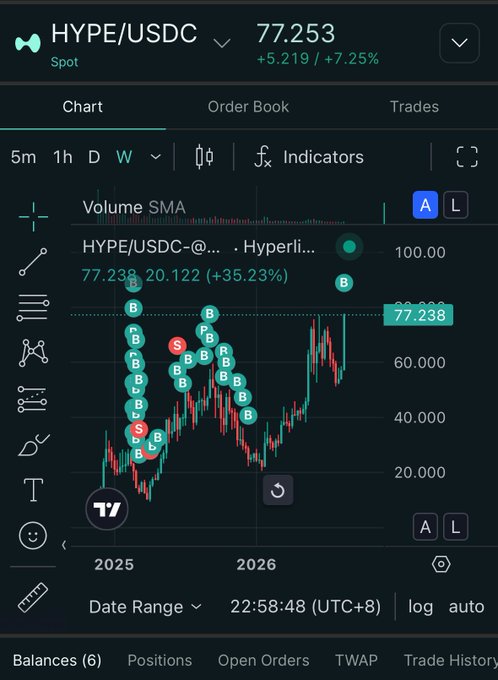
Task: Click the top-right B buy marker
Action: click(x=344, y=283)
